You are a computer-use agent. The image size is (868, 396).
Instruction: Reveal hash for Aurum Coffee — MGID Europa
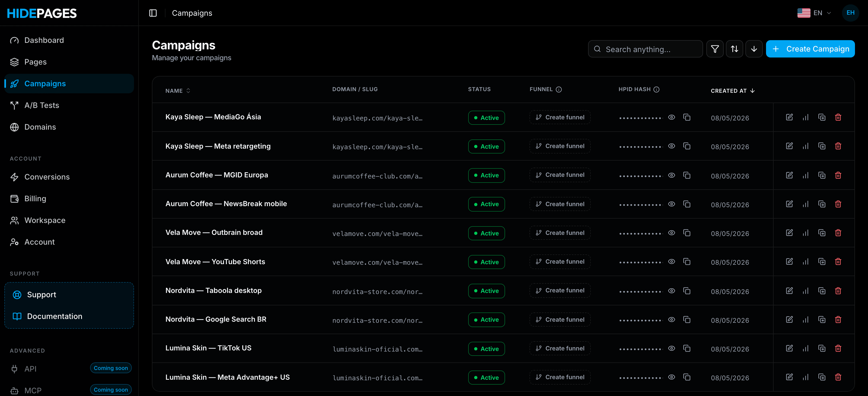(671, 175)
